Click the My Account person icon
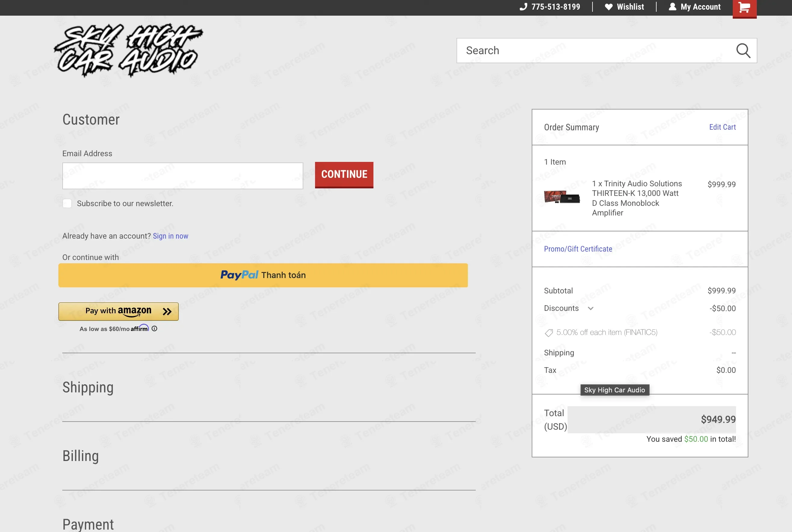Viewport: 792px width, 532px height. pos(672,7)
